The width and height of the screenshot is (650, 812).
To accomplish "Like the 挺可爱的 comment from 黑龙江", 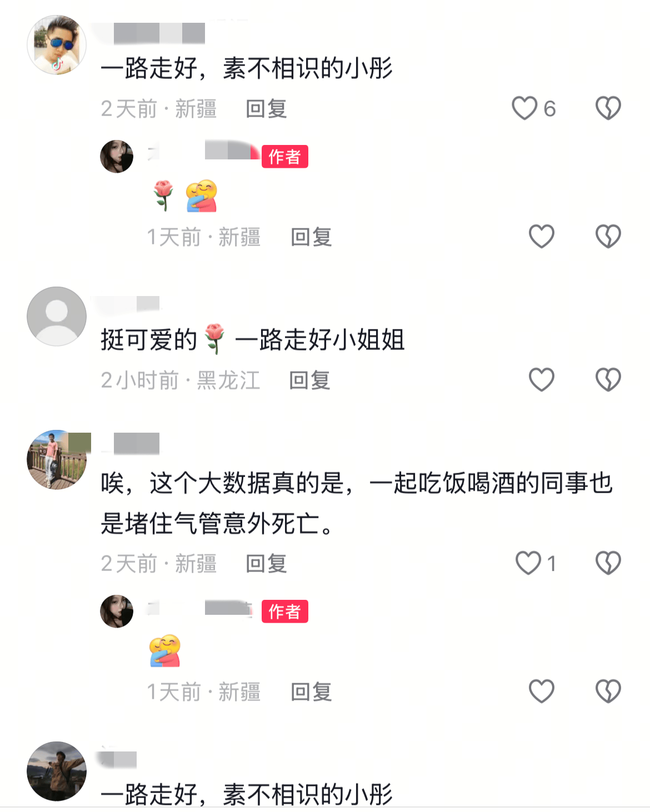I will pos(542,380).
